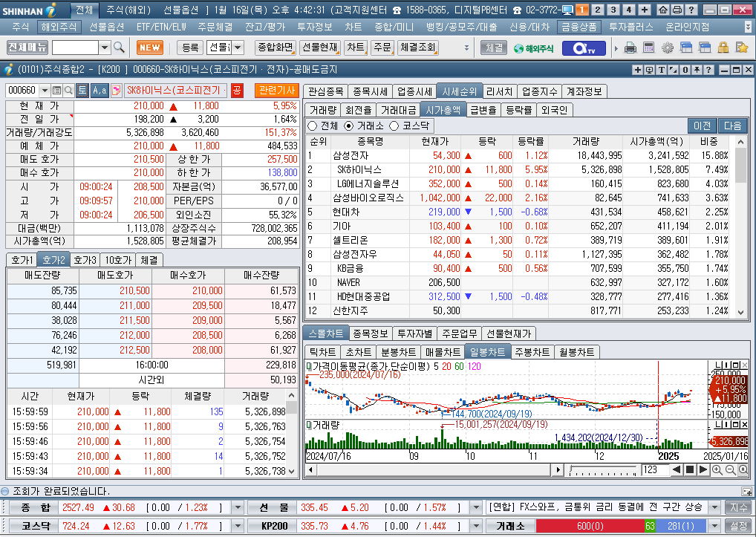756x537 pixels.
Task: Click the search magnifier icon beside the 전체메뉴 input
Action: [x=119, y=48]
